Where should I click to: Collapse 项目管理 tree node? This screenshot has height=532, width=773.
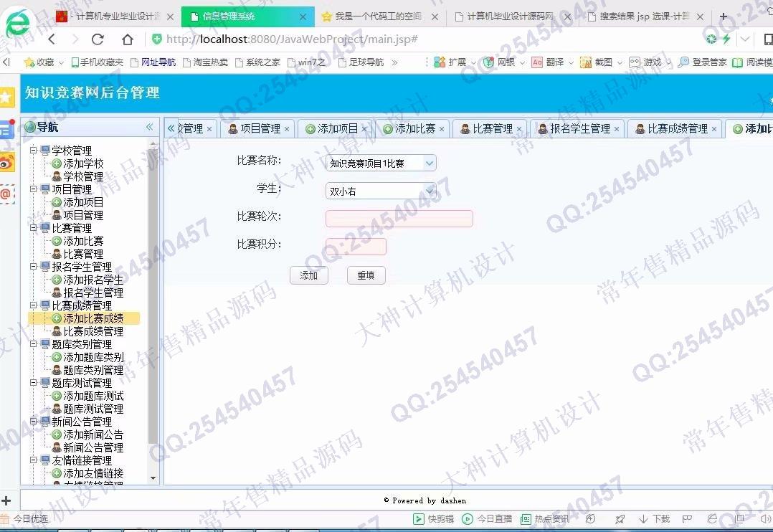tap(34, 189)
